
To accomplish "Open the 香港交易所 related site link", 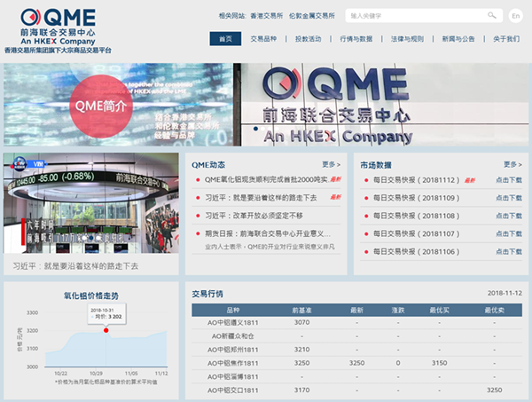I will pyautogui.click(x=269, y=16).
